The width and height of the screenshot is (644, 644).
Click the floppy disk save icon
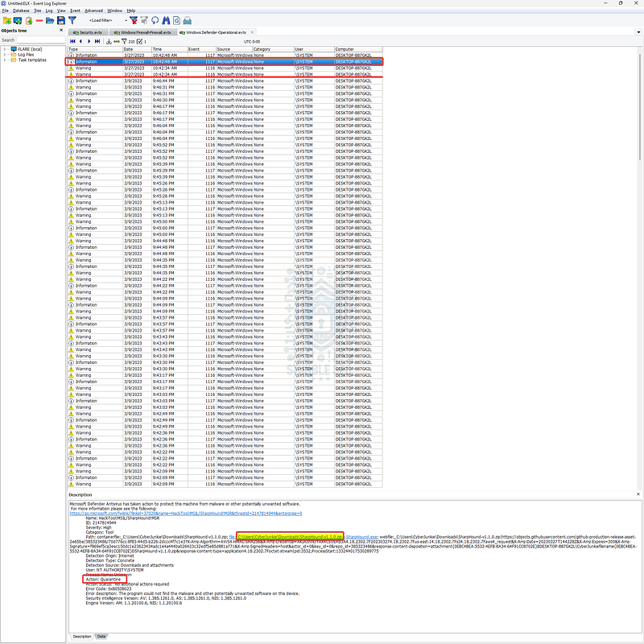tap(61, 21)
